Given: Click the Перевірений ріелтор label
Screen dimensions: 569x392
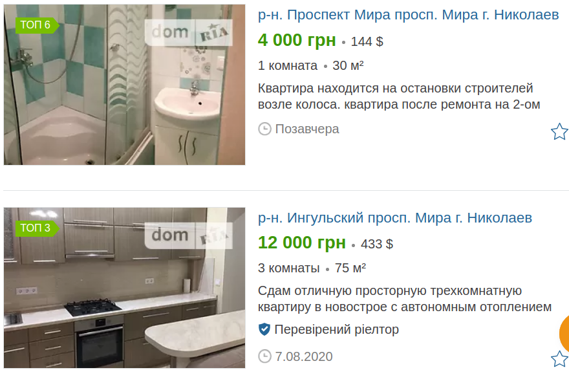Looking at the screenshot, I should coord(336,329).
